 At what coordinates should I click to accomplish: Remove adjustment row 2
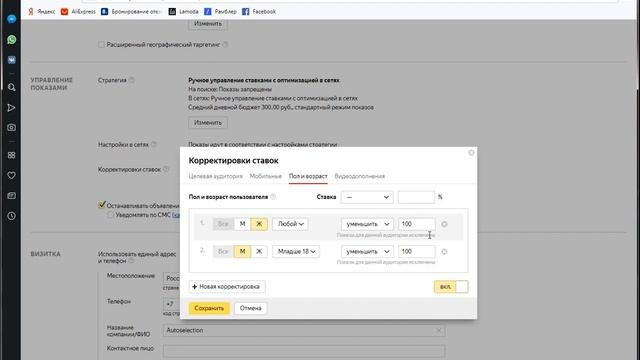click(x=444, y=251)
